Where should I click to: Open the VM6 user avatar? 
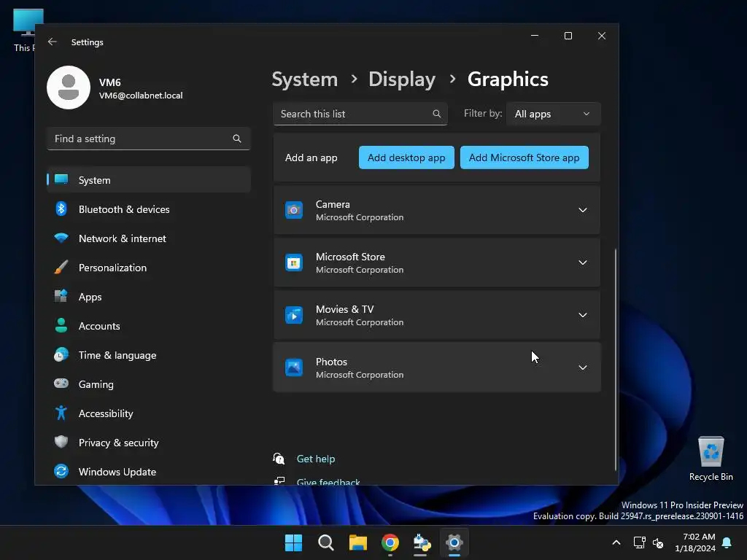tap(69, 87)
